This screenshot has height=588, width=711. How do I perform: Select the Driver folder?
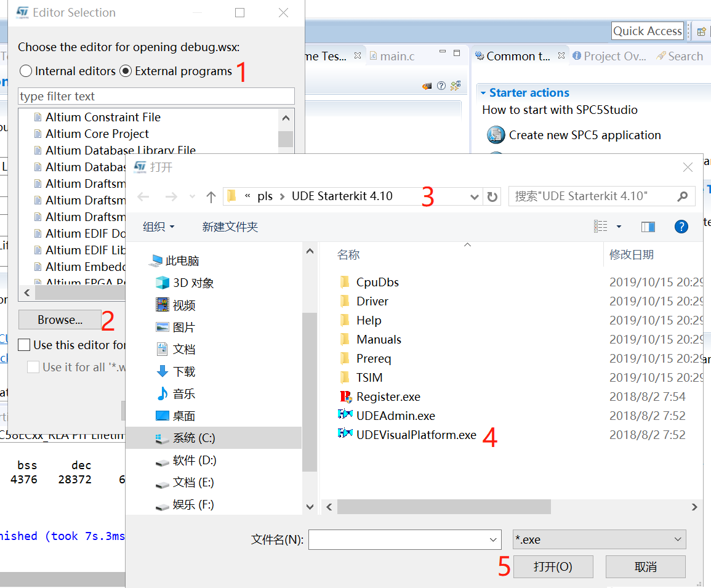(x=364, y=301)
